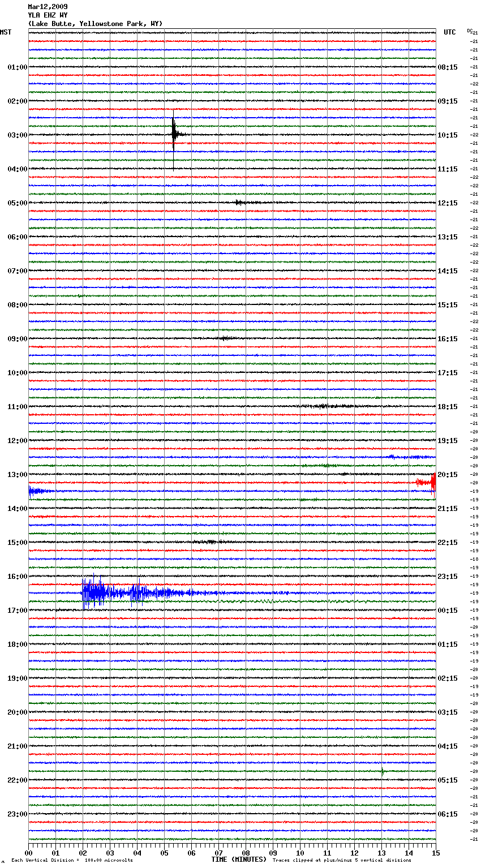481x868 pixels.
Task: Click the Mar12,2009 date header
Action: click(48, 7)
